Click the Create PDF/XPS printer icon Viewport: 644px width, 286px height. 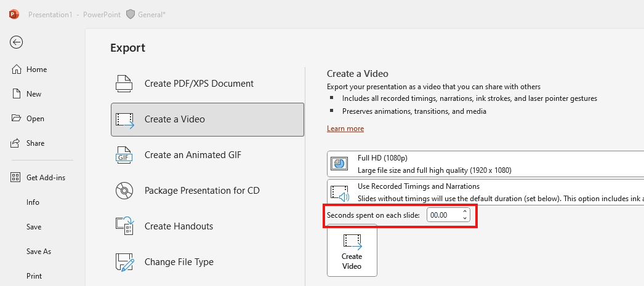click(x=124, y=83)
